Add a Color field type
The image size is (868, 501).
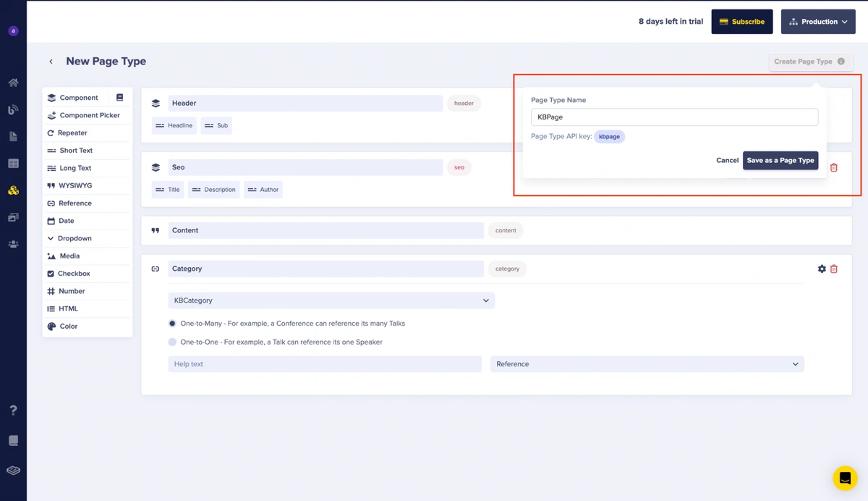(68, 327)
